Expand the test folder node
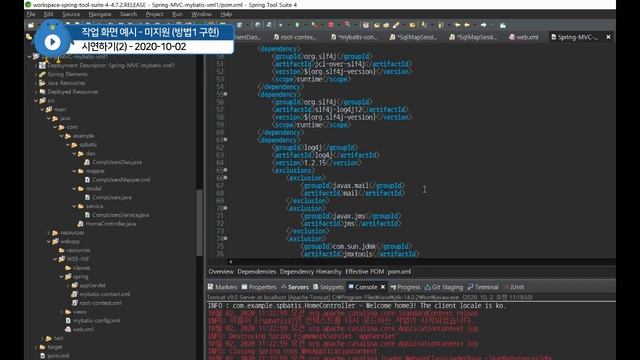Image resolution: width=640 pixels, height=360 pixels. (x=42, y=338)
